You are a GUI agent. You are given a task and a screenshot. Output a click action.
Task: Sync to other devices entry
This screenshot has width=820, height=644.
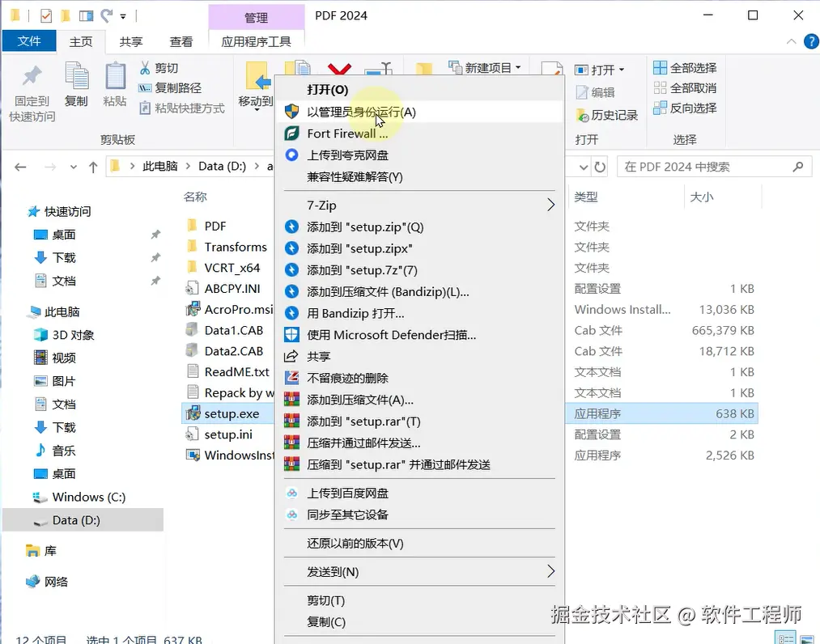click(419, 515)
